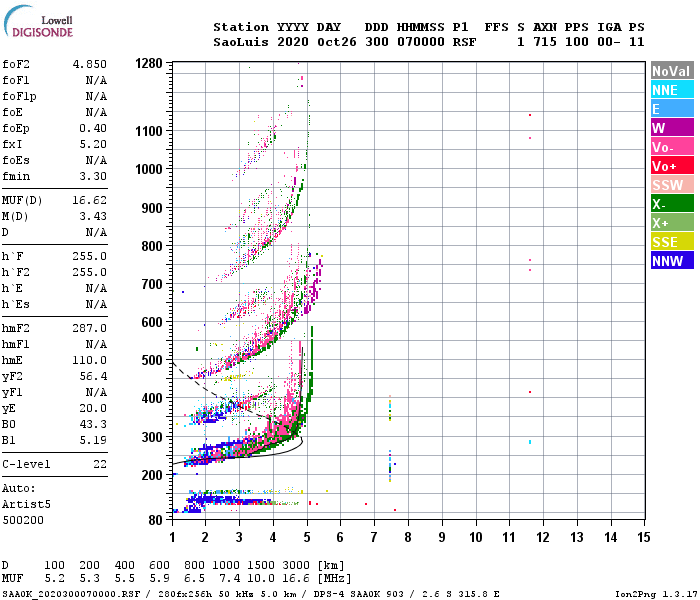
Task: Click the 070000 time value
Action: tap(421, 42)
